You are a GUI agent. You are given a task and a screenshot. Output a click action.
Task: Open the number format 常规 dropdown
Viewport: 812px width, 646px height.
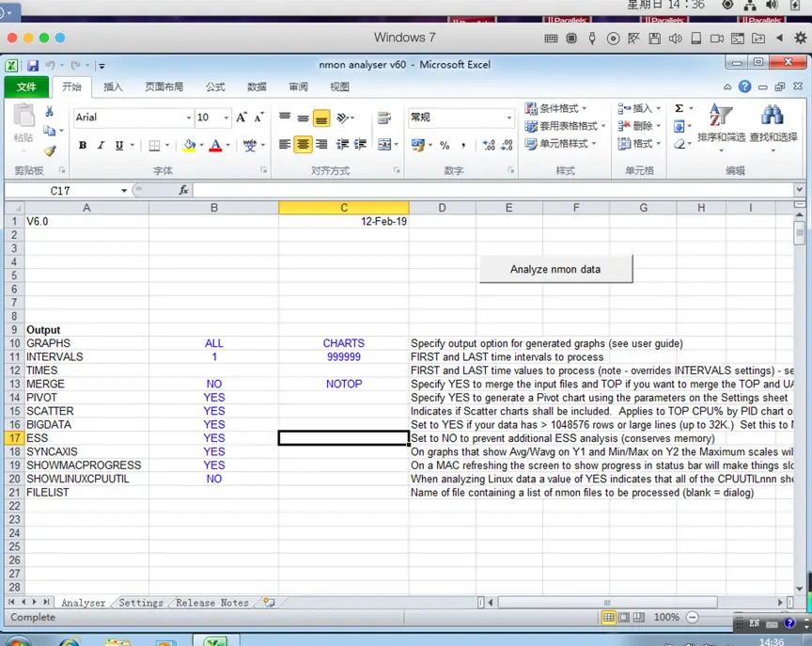pos(509,118)
